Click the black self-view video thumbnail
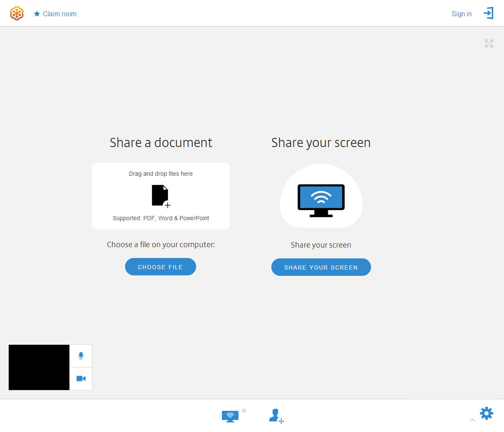The height and width of the screenshot is (432, 504). pyautogui.click(x=39, y=367)
